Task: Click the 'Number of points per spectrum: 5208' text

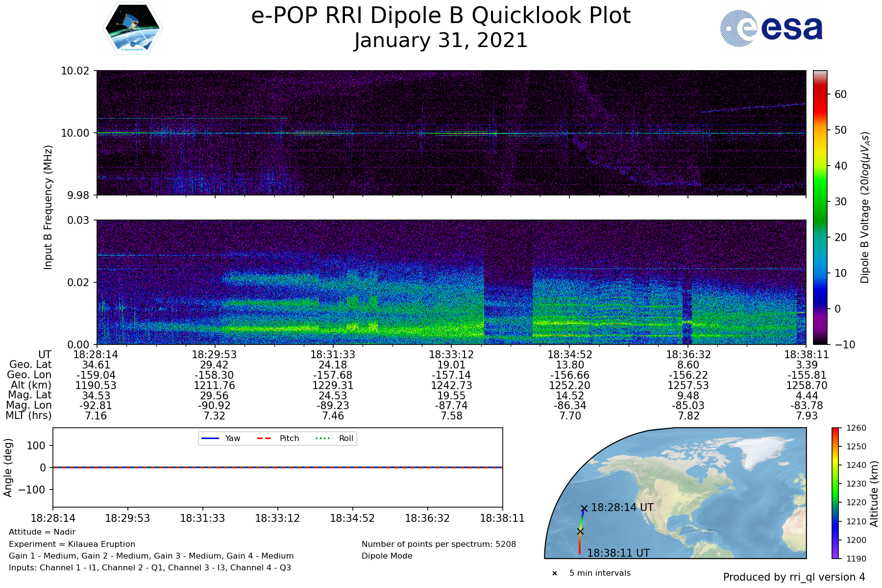Action: 439,544
